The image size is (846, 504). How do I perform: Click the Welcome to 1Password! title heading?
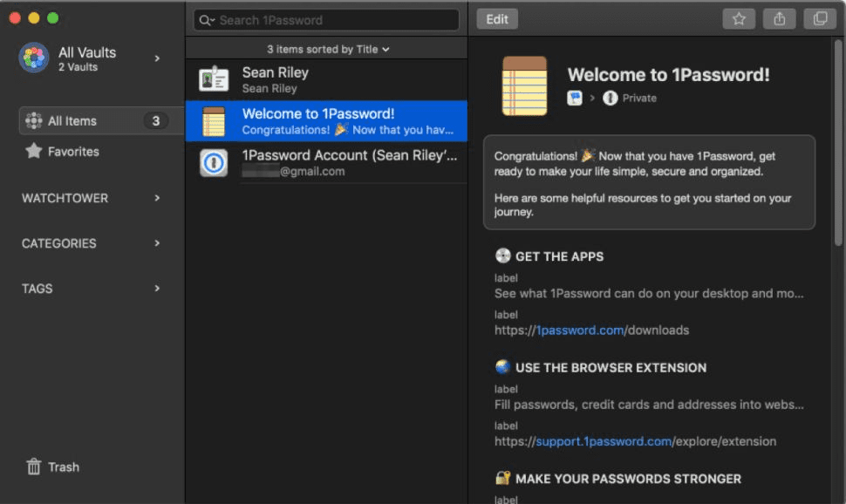coord(668,74)
